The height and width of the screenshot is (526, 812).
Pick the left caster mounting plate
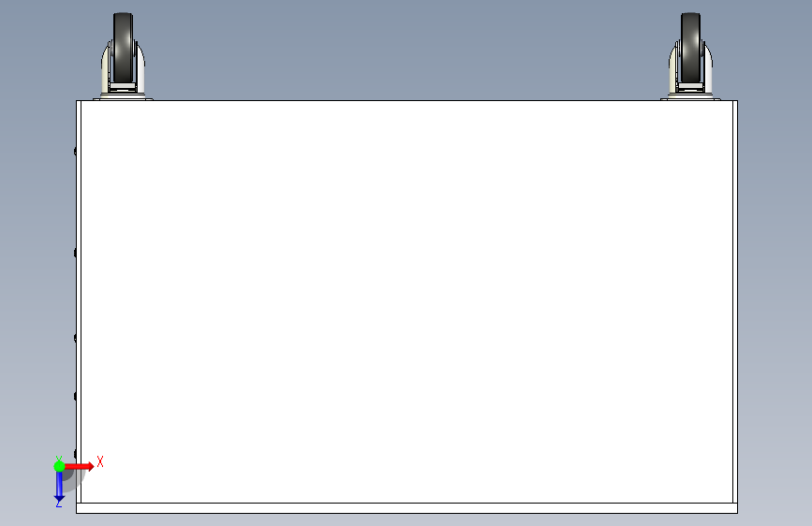click(124, 97)
